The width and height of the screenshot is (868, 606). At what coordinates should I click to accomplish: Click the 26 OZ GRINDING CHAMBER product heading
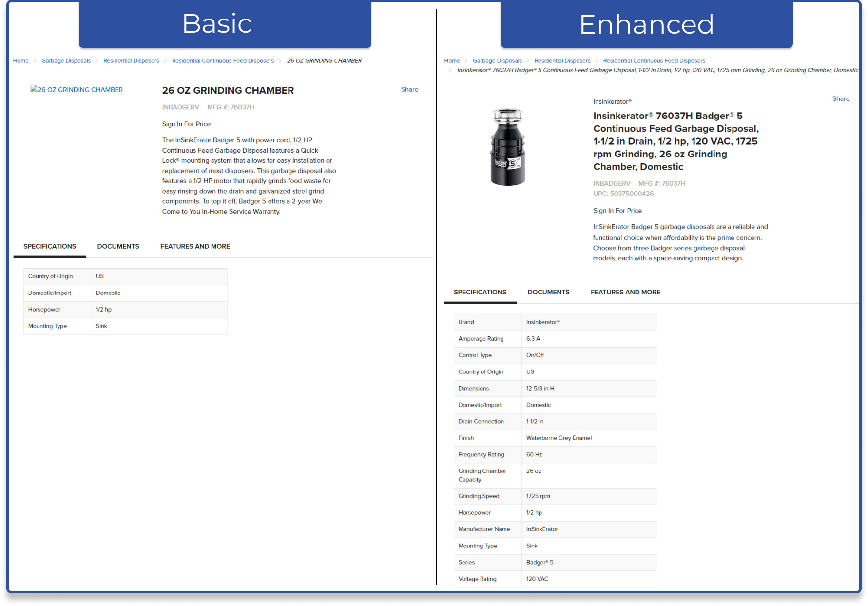[228, 90]
